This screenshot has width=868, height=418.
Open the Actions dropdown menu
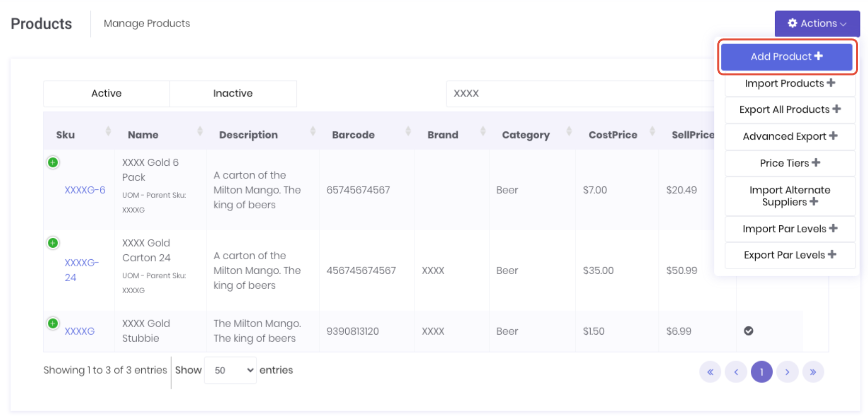point(817,23)
